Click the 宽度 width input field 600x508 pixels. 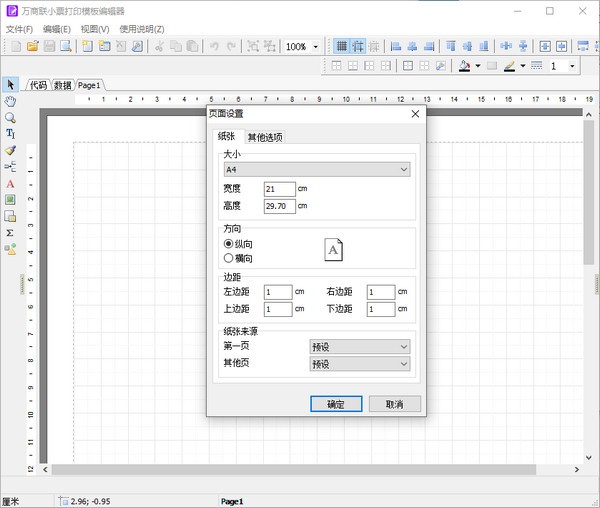tap(279, 189)
